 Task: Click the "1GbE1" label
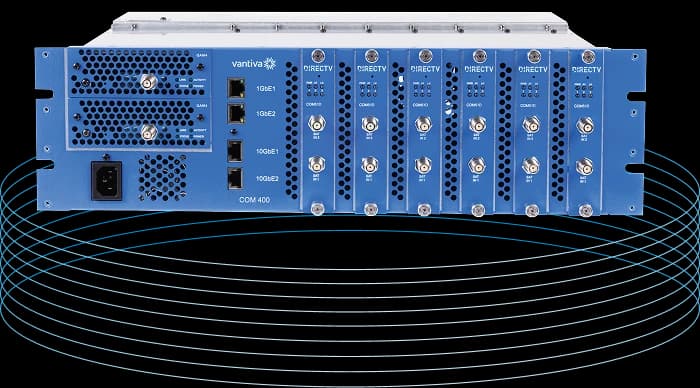[x=266, y=89]
